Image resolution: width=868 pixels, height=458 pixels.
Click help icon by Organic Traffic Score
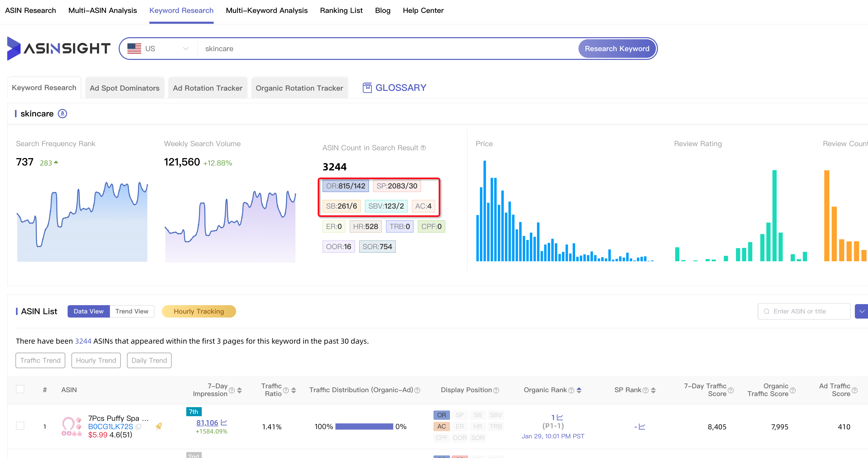point(792,390)
